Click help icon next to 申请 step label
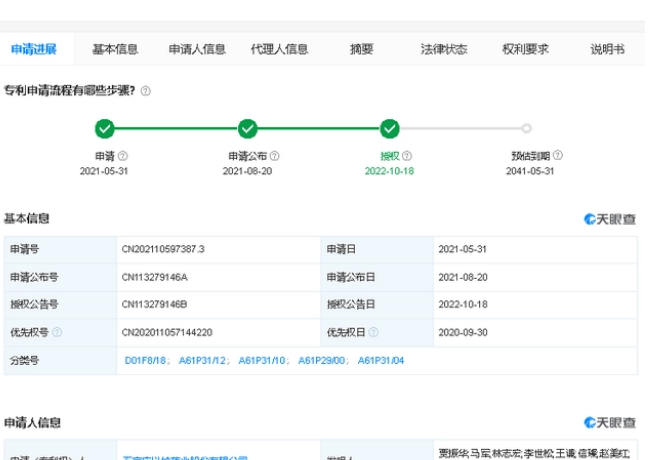The width and height of the screenshot is (657, 460). [123, 156]
